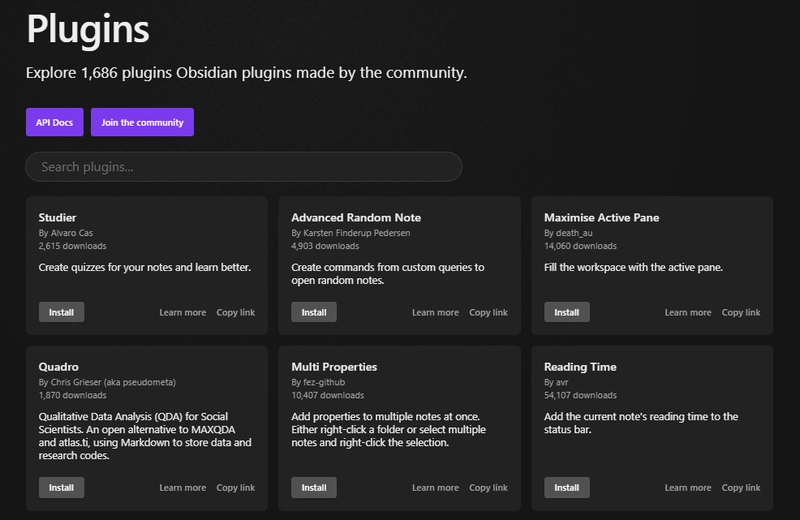Click the 14,060 downloads count
The height and width of the screenshot is (520, 800).
(x=581, y=246)
